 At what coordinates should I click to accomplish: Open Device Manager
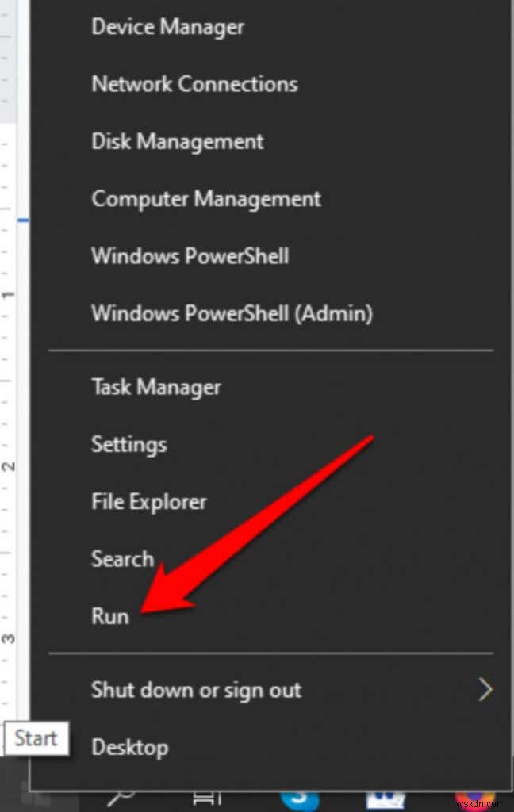coord(167,26)
